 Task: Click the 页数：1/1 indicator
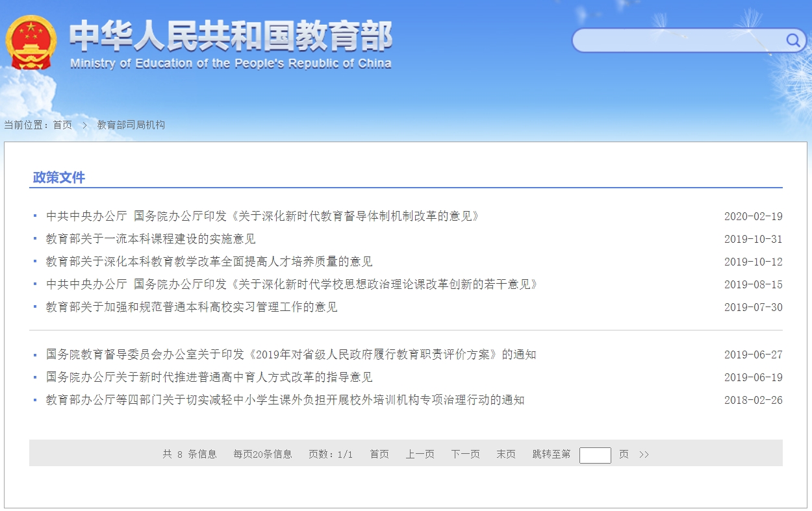click(331, 455)
